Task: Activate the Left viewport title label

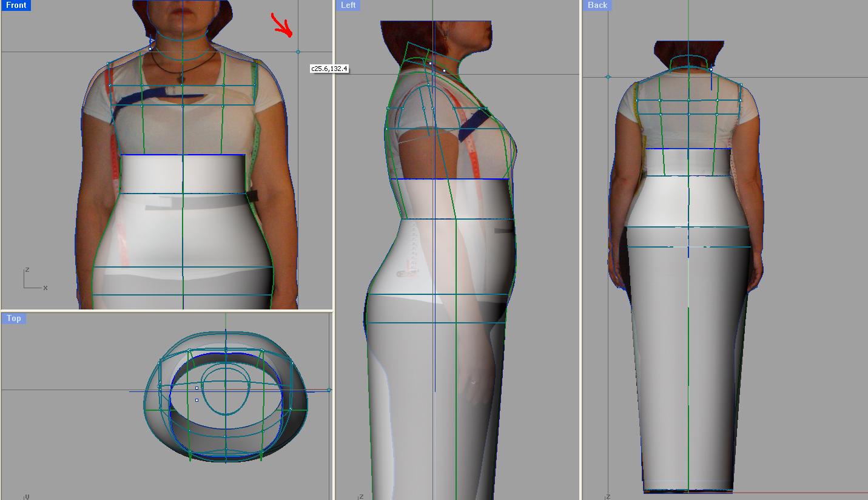Action: [348, 5]
